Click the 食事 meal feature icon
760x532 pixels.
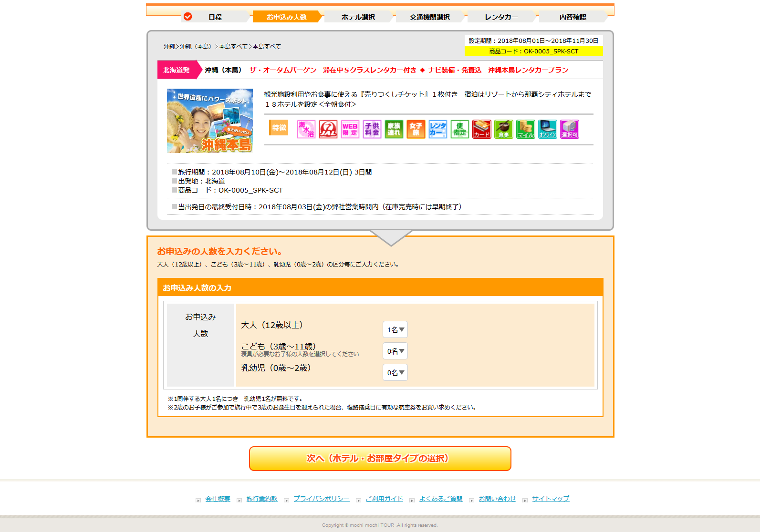pyautogui.click(x=504, y=129)
